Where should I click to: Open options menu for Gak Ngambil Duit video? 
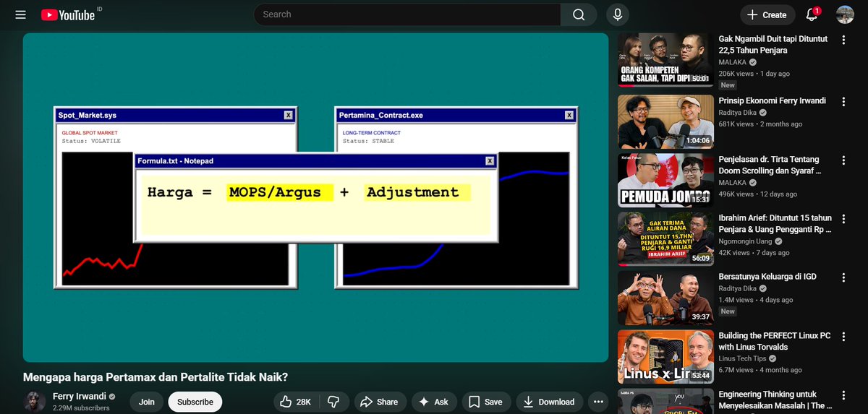(x=843, y=40)
